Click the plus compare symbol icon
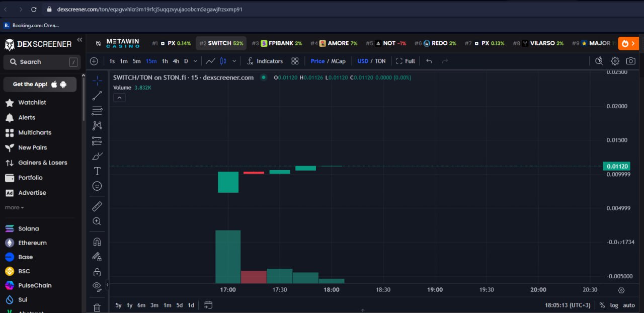Screen dimensions: 644x313 click(94, 61)
